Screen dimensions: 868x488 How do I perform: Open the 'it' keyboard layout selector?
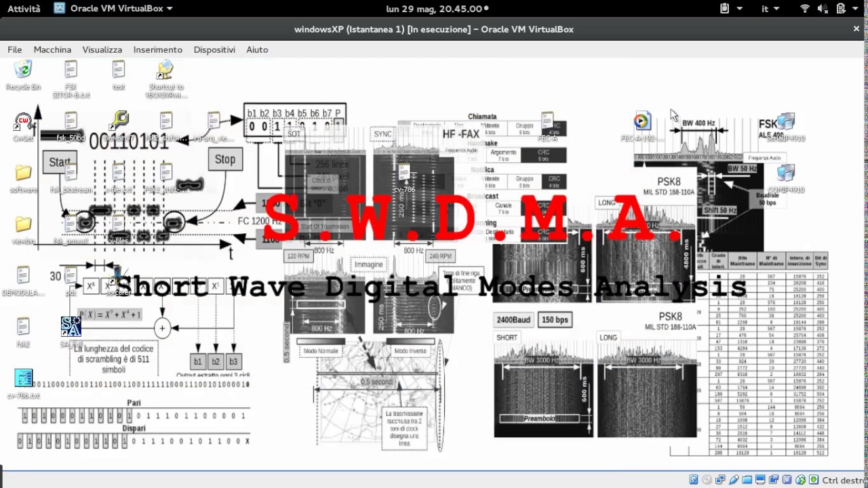pos(770,9)
